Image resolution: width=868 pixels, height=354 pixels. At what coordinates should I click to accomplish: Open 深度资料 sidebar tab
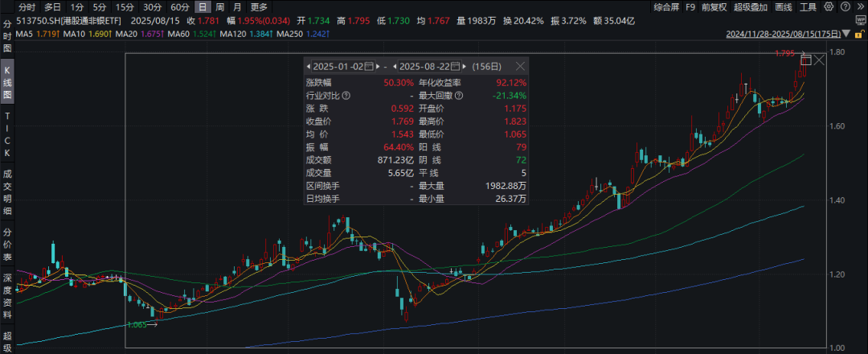coord(7,296)
